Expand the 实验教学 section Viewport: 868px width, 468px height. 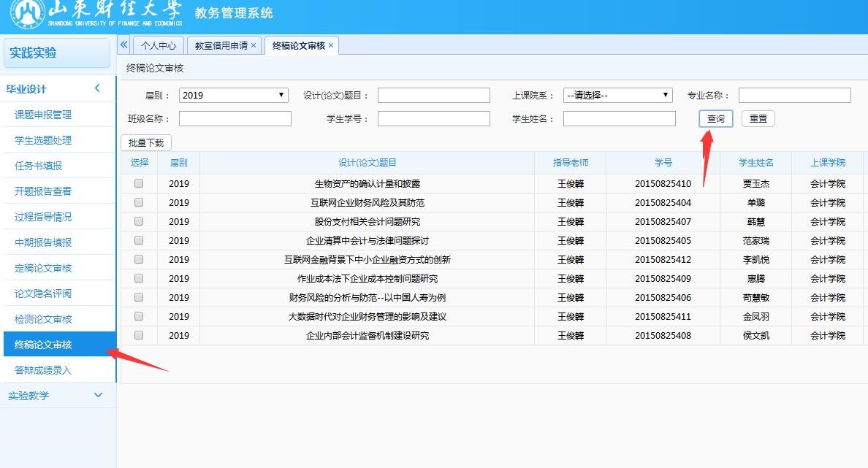(x=99, y=396)
